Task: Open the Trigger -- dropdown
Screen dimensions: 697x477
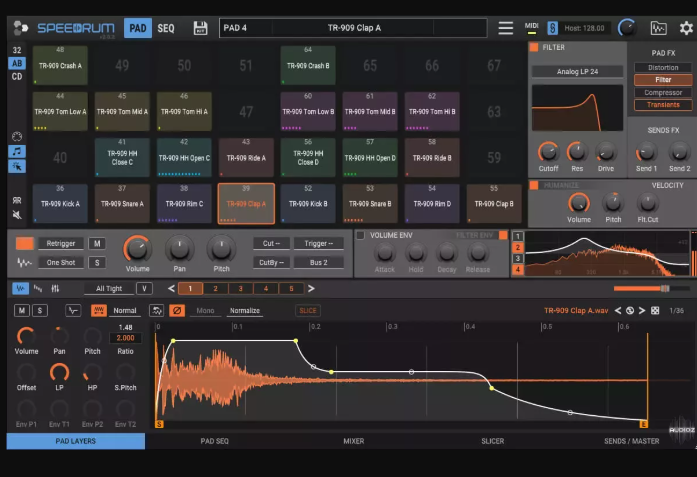Action: click(x=318, y=243)
